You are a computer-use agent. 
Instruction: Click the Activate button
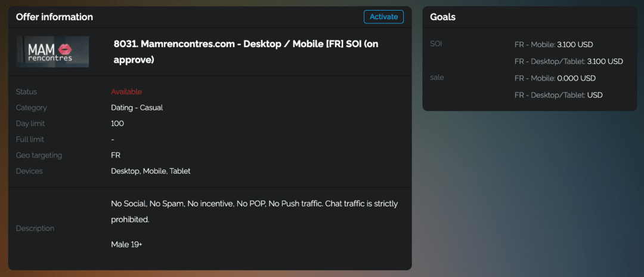[x=383, y=17]
